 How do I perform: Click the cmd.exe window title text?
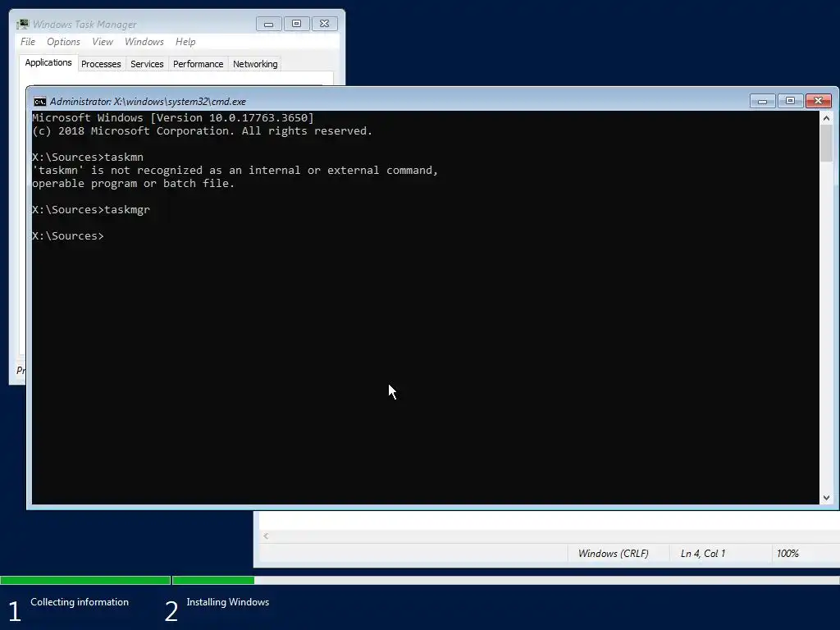(148, 102)
